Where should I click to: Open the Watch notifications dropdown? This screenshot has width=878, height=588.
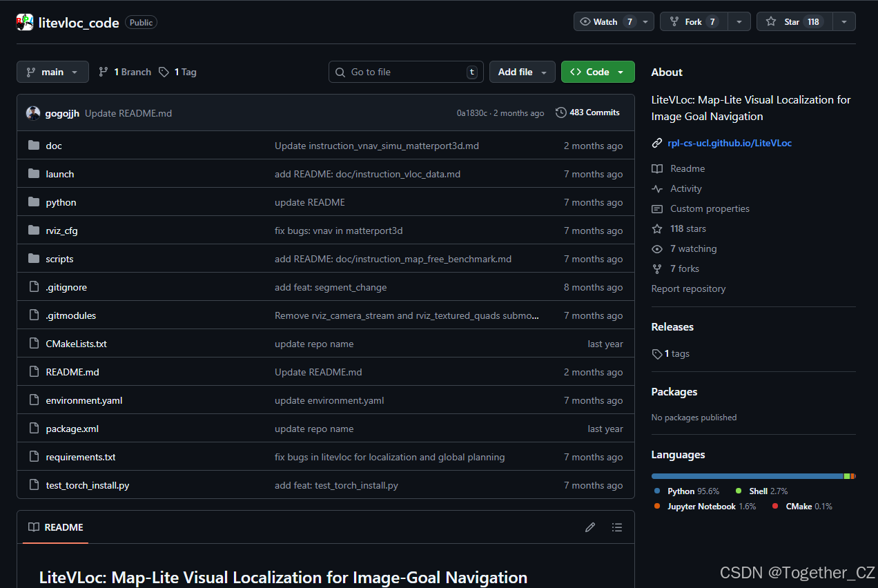(614, 21)
